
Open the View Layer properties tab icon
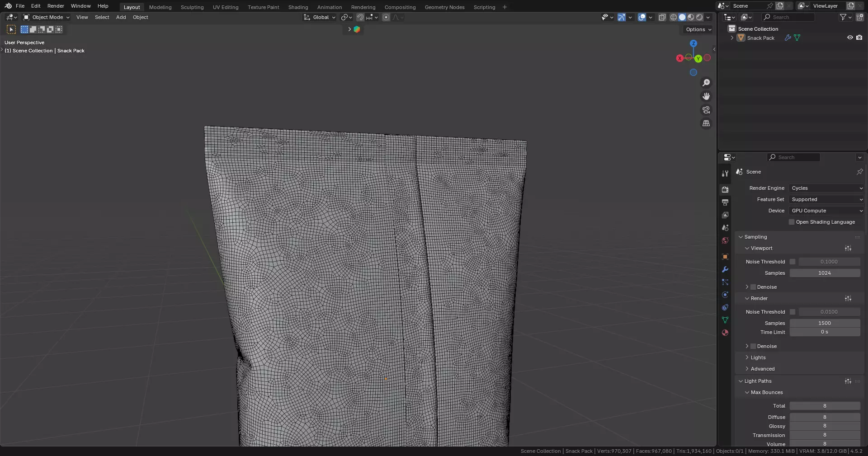coord(725,215)
